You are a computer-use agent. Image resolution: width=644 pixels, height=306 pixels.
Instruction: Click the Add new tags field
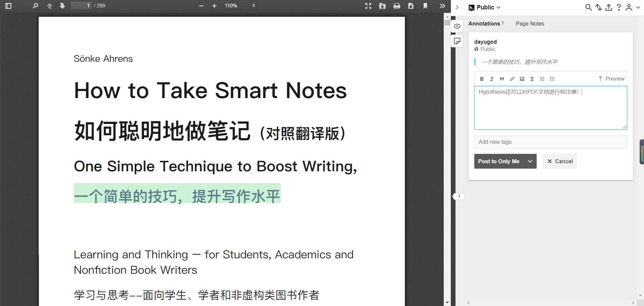550,142
